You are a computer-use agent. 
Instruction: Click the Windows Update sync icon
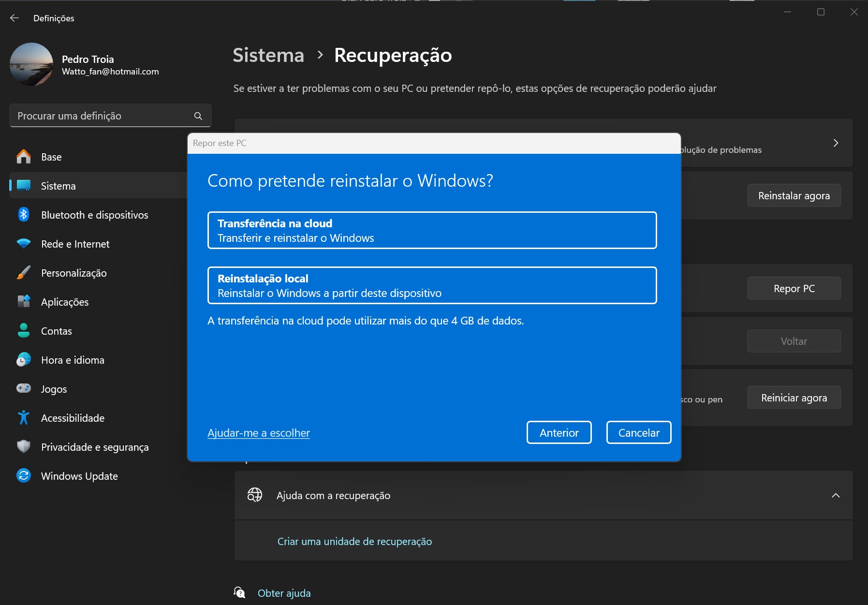pos(23,476)
